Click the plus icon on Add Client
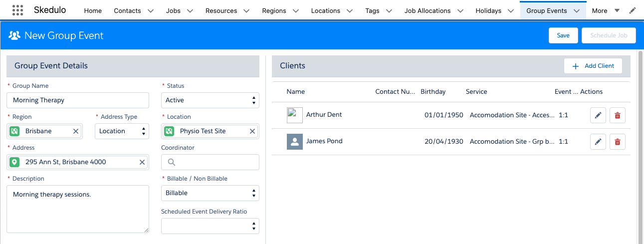 click(x=576, y=66)
